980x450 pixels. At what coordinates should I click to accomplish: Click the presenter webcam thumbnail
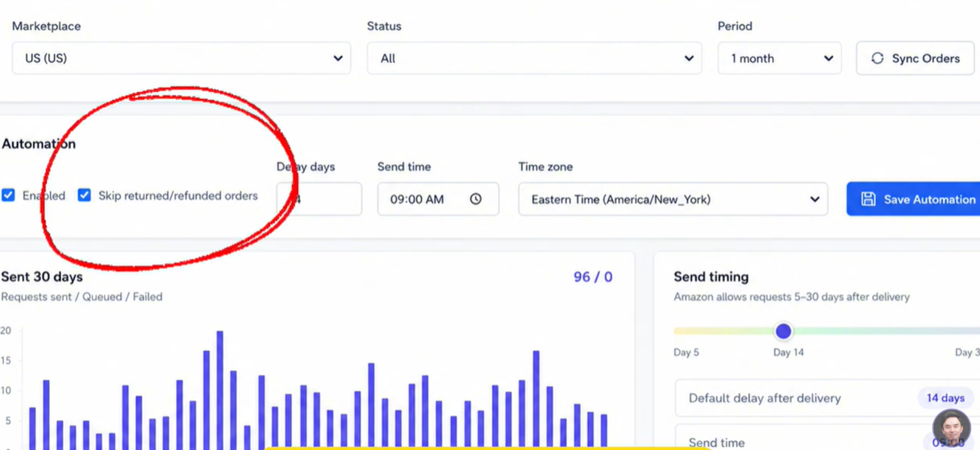(x=951, y=429)
